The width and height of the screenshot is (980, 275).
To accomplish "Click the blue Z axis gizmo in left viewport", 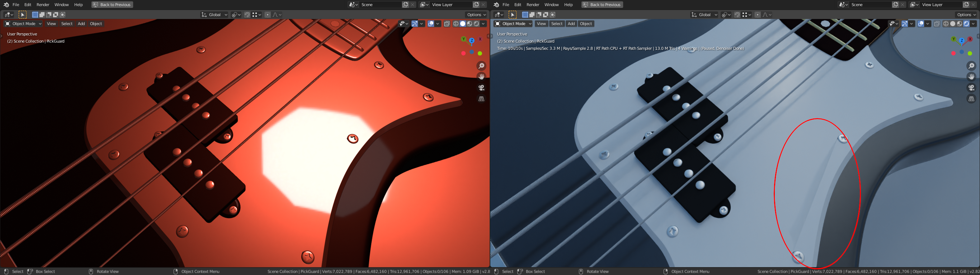I will point(472,40).
